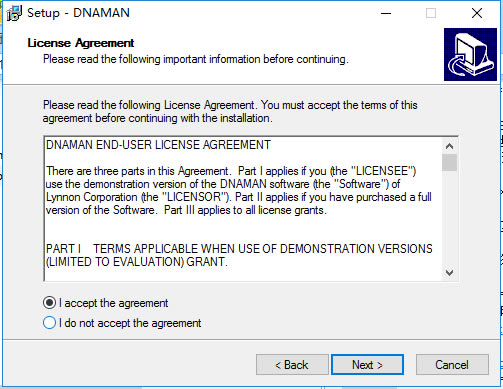Close the Setup - DNAMAN window
503x389 pixels.
click(x=477, y=13)
